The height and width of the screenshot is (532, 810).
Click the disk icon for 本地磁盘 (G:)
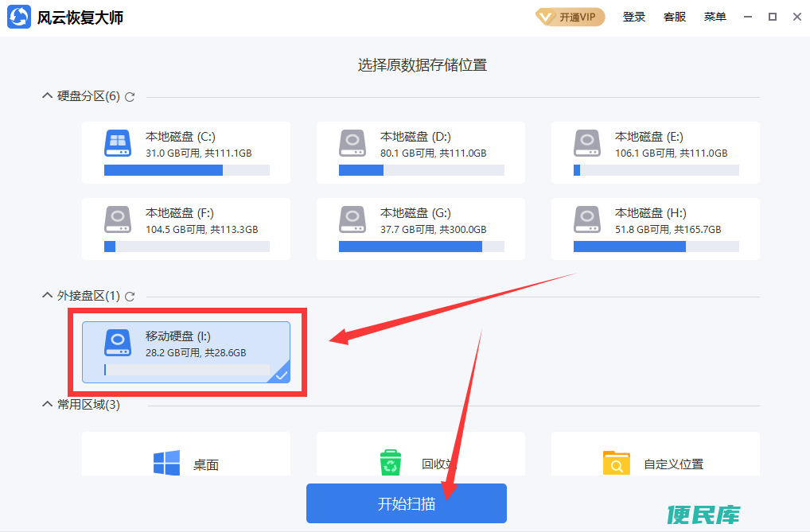click(x=352, y=219)
